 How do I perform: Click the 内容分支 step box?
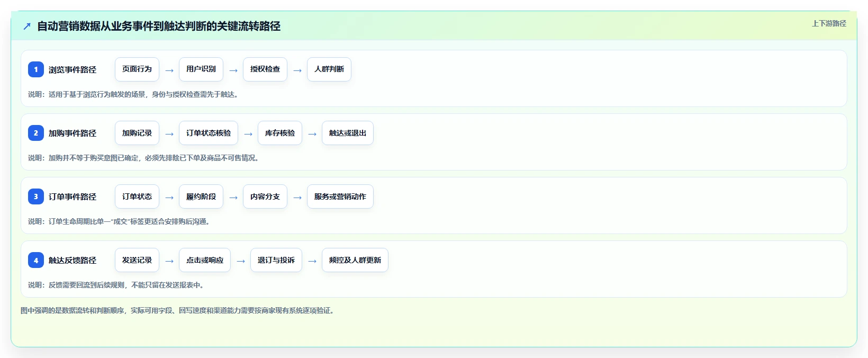[x=265, y=196]
